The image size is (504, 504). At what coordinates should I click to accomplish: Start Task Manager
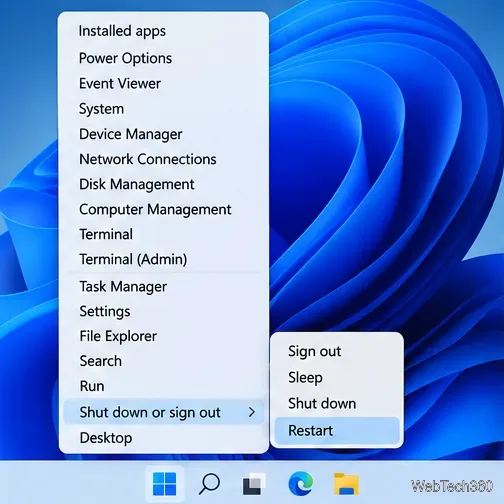[164, 286]
